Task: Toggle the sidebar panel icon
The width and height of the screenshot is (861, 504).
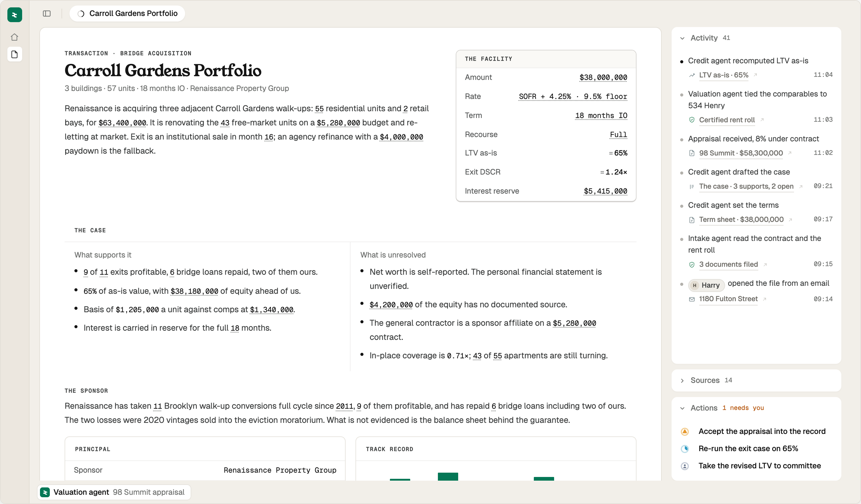Action: click(x=47, y=14)
